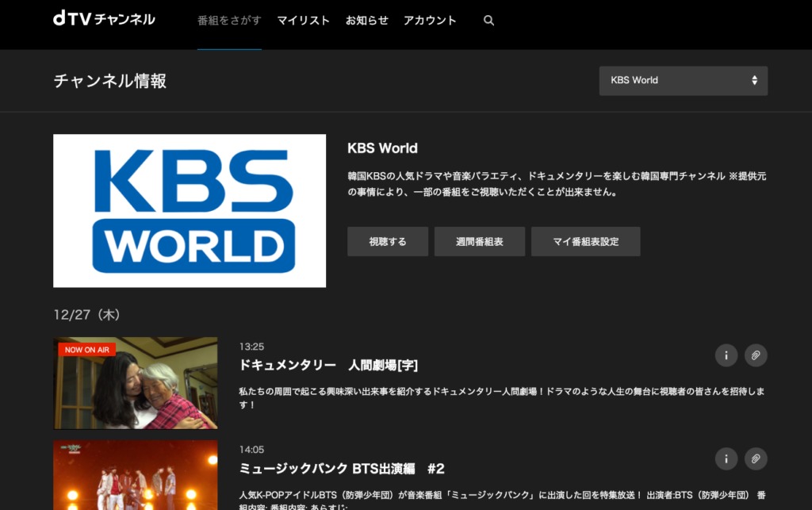Viewport: 812px width, 510px height.
Task: Open the アカウント menu
Action: [x=430, y=21]
